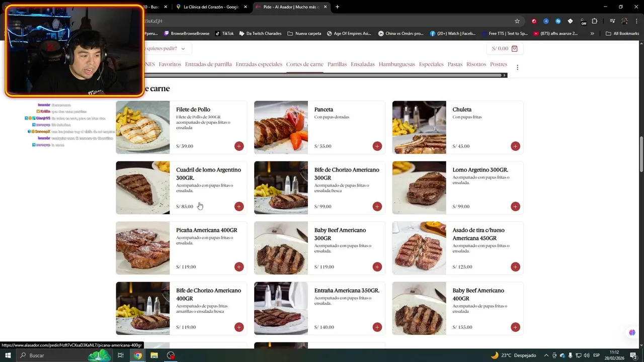Add Panceta to the order
The image size is (644, 362).
(x=377, y=146)
